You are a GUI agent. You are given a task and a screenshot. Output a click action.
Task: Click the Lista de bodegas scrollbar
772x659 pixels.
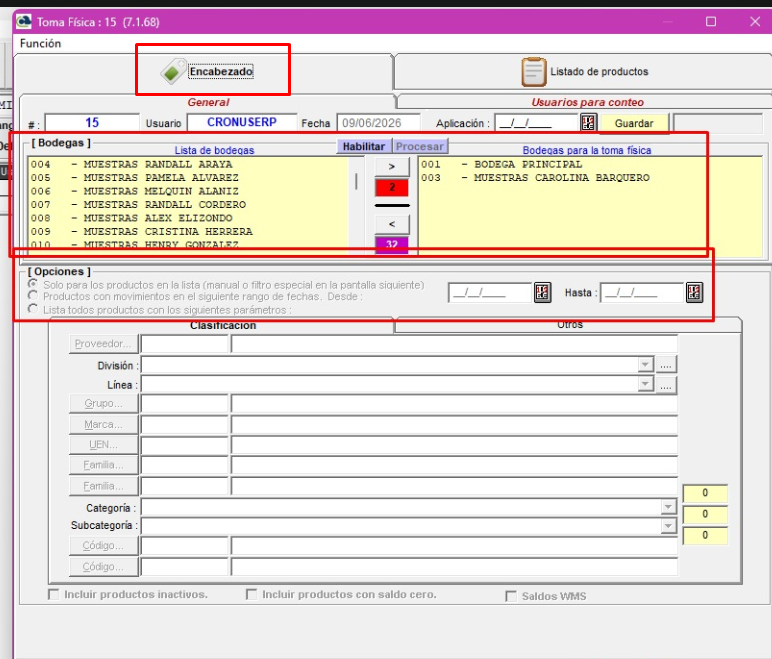coord(356,206)
